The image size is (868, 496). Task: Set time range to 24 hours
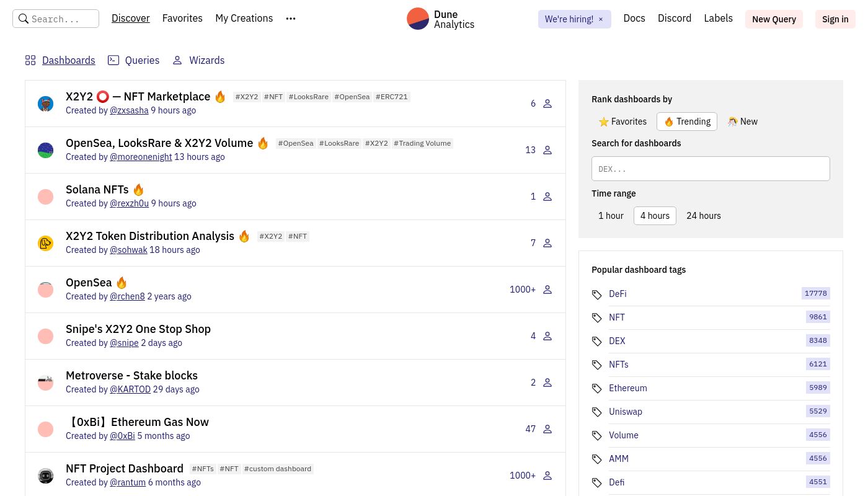(704, 216)
